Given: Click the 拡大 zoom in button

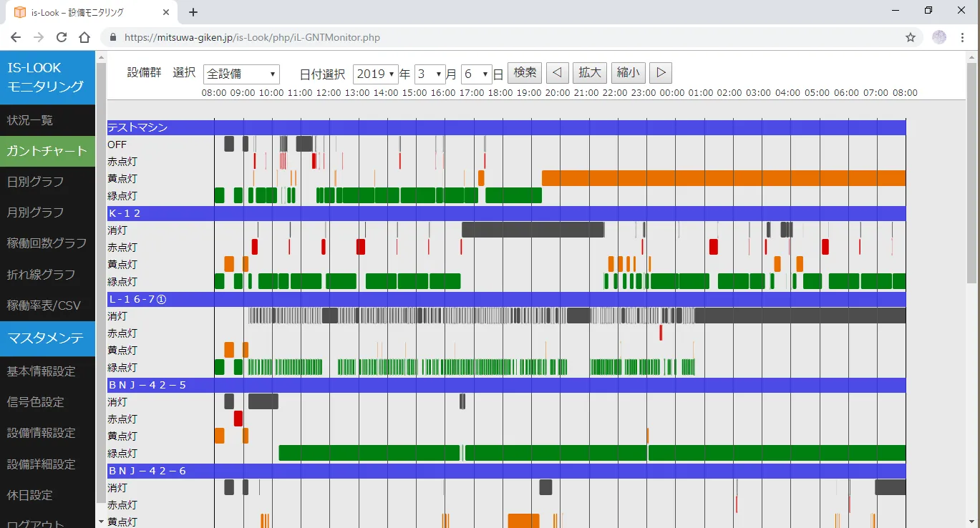Looking at the screenshot, I should coord(590,72).
